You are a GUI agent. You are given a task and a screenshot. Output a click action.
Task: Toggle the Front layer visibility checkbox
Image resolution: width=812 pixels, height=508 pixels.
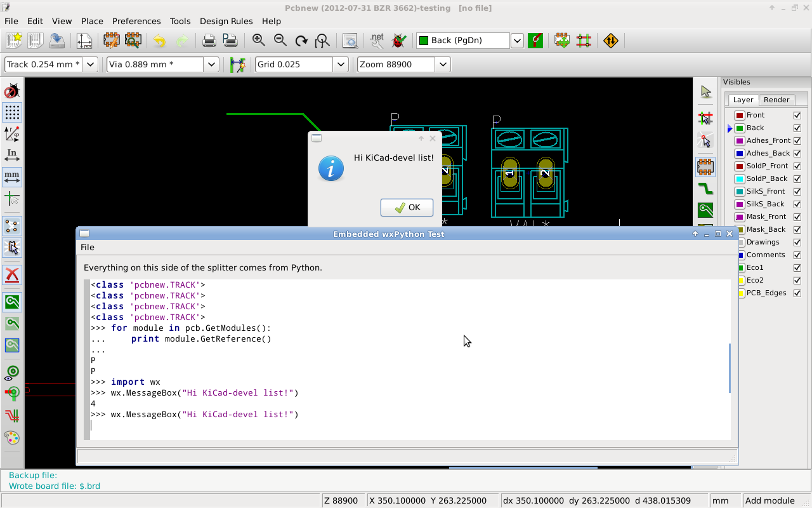797,115
